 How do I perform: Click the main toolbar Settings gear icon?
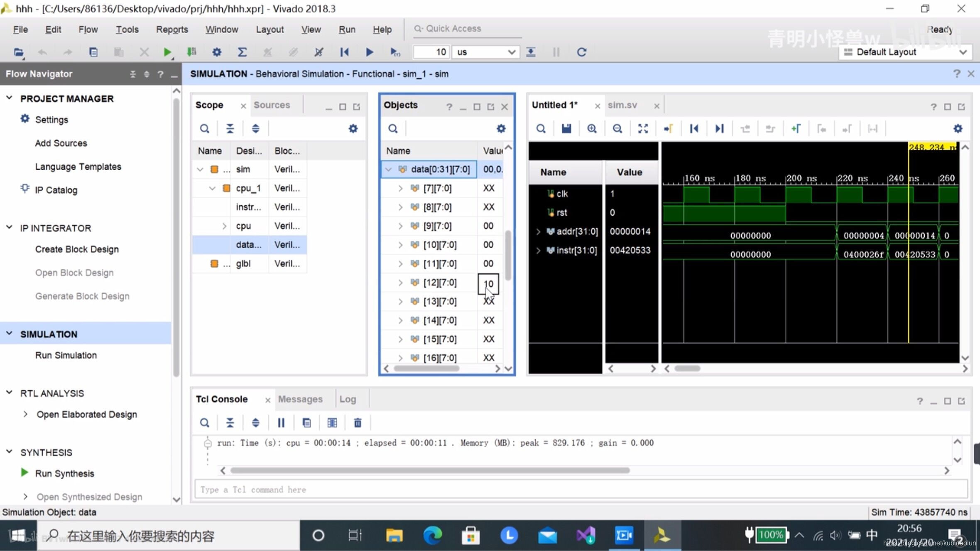(x=217, y=52)
